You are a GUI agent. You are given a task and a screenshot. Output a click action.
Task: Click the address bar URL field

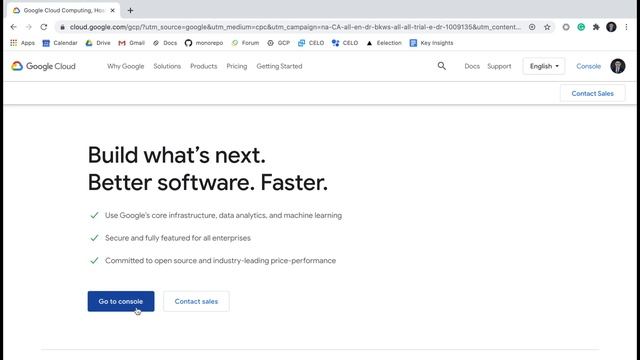(295, 27)
